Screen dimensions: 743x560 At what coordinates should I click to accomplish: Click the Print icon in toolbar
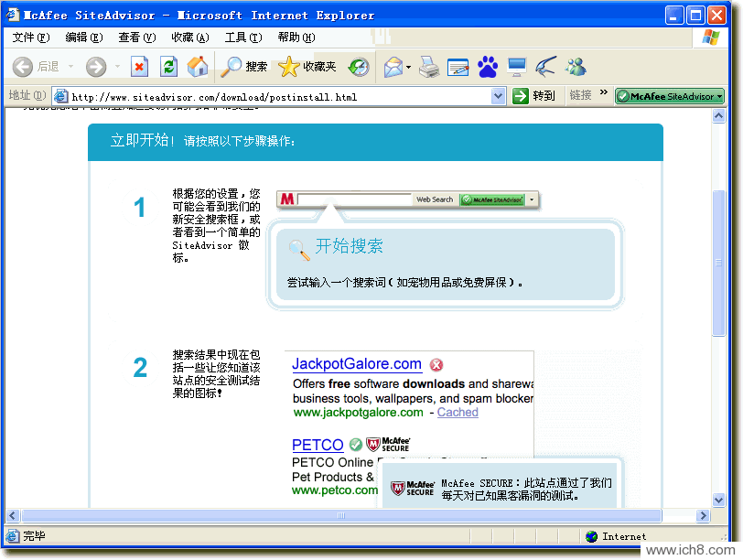coord(429,67)
